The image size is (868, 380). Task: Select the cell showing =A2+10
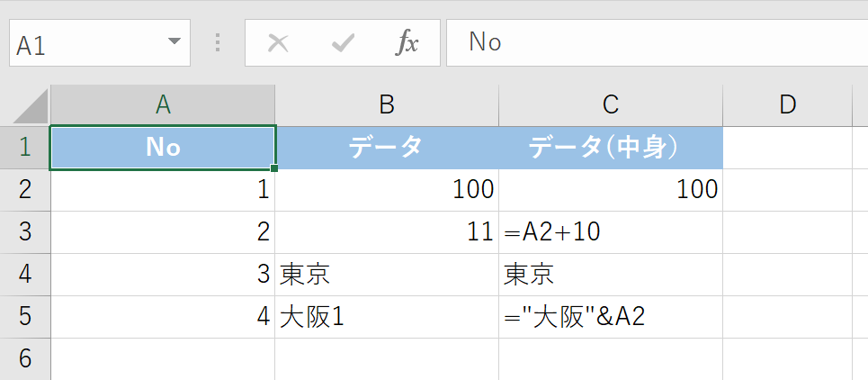611,232
